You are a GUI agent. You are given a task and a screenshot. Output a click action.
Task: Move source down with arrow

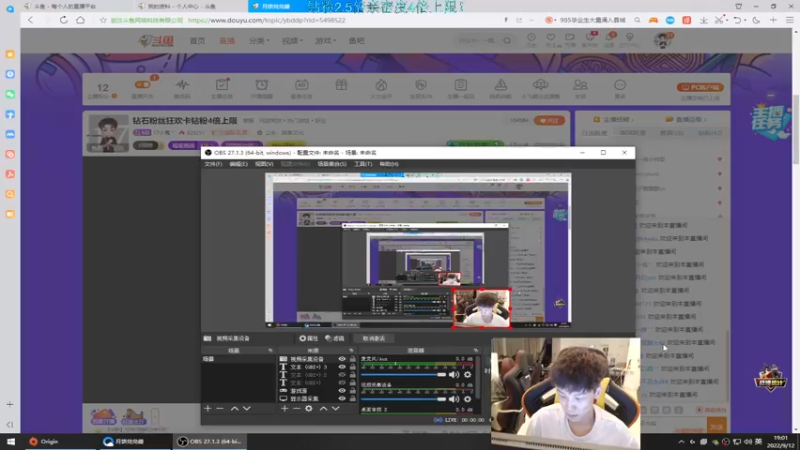[336, 409]
